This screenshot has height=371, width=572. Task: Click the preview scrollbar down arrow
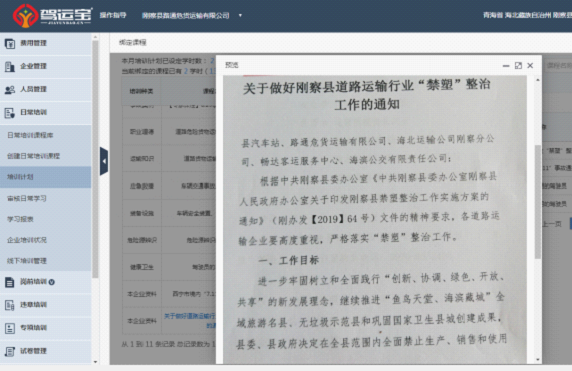pyautogui.click(x=538, y=360)
